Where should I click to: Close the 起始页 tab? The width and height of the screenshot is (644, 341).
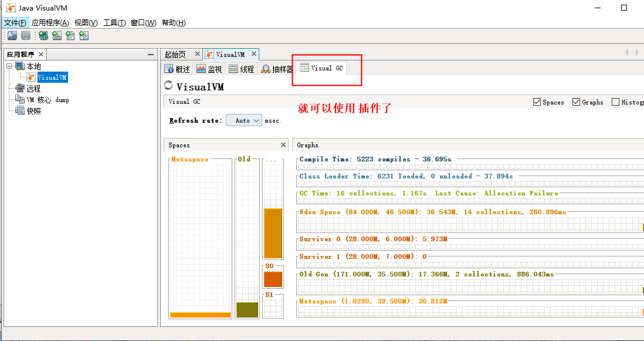[x=197, y=54]
